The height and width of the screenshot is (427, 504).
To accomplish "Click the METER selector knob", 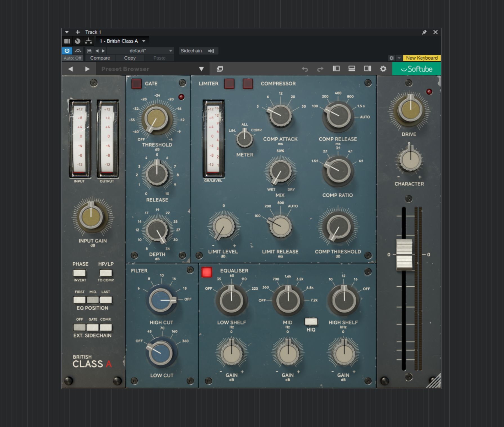I will [x=245, y=138].
